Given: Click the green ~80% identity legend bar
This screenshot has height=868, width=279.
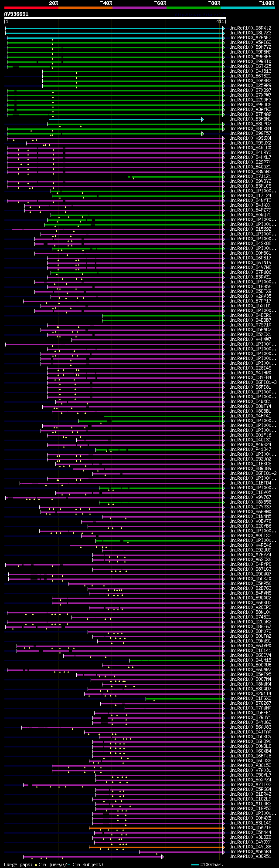Looking at the screenshot, I should (193, 8).
